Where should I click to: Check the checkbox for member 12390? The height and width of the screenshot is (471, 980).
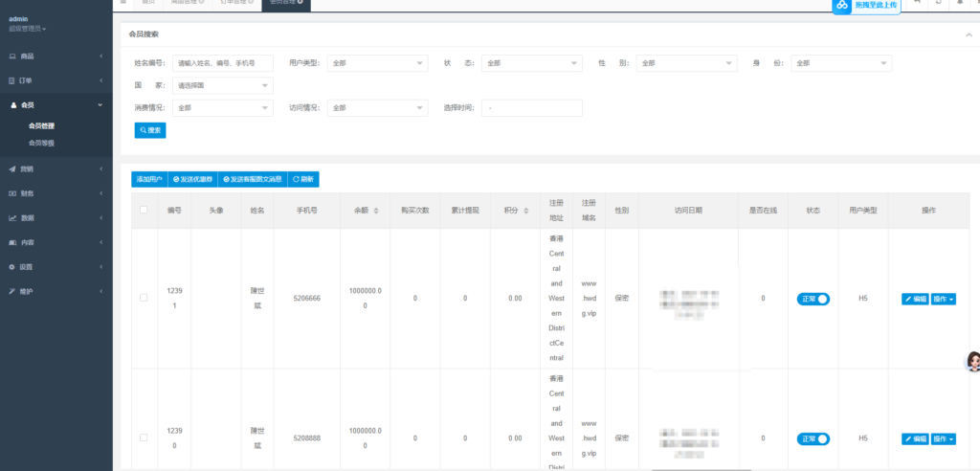(x=144, y=437)
